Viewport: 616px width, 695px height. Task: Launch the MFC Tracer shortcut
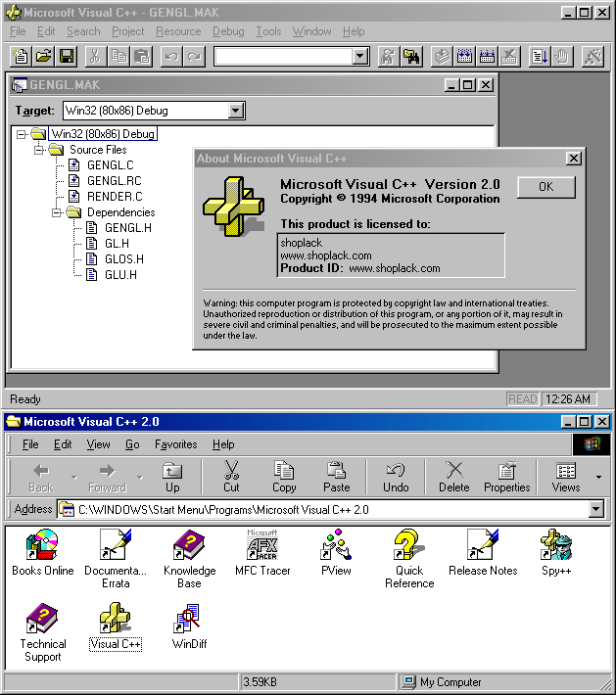click(262, 552)
